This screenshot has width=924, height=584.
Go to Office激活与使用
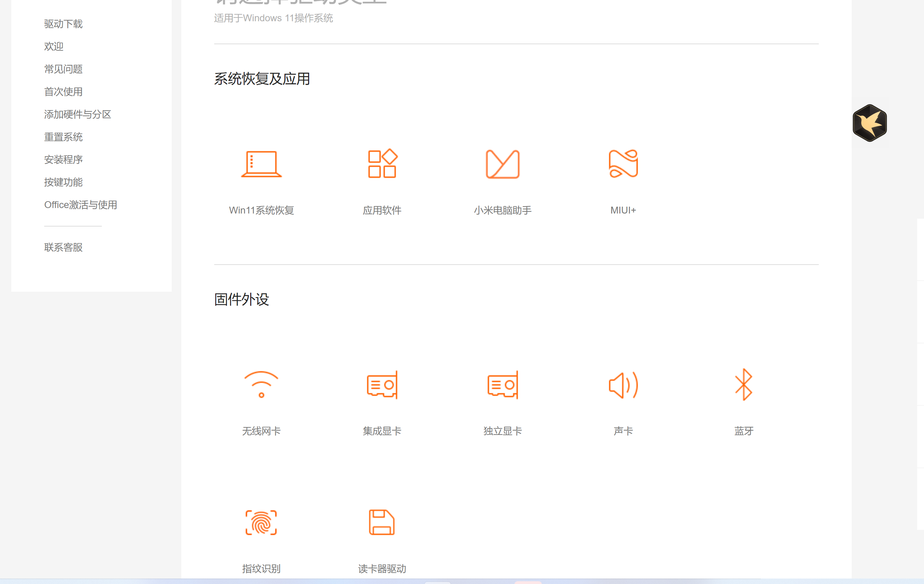coord(81,205)
